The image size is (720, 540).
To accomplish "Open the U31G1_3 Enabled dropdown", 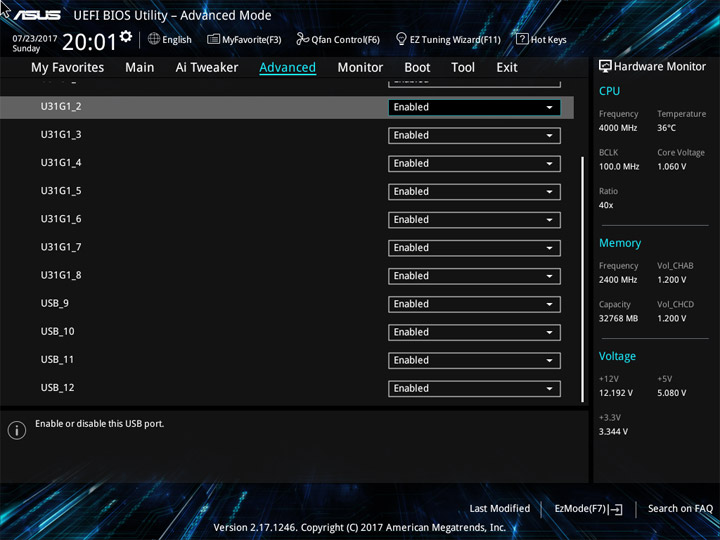I will 474,135.
